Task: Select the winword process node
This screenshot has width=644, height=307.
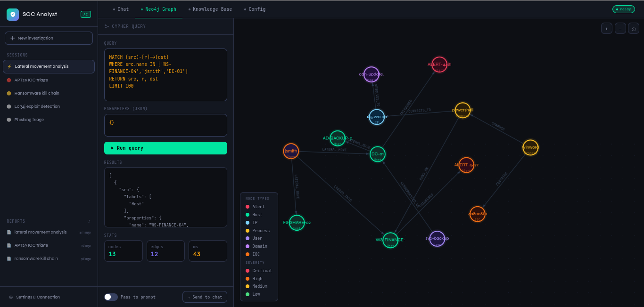Action: click(x=530, y=147)
